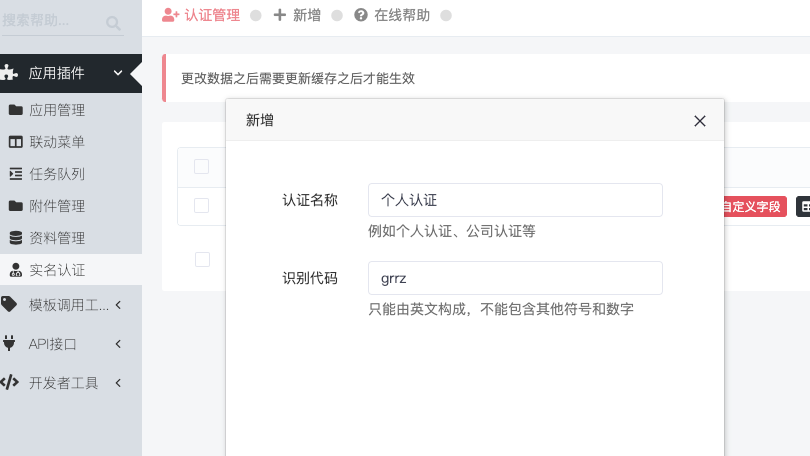The image size is (810, 456).
Task: Collapse the 应用插件 menu chevron
Action: 118,73
